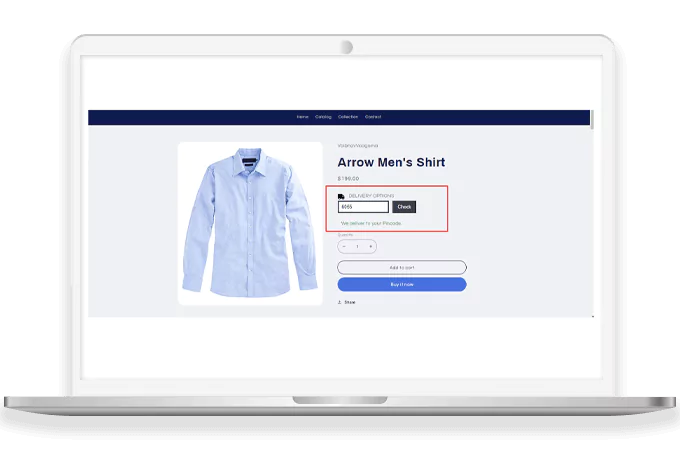Open the Home menu item
This screenshot has height=450, width=680.
click(302, 117)
